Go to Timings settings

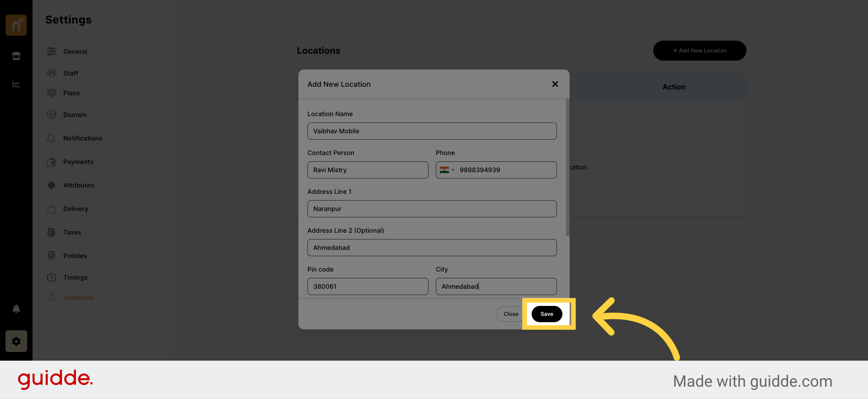[x=75, y=277]
